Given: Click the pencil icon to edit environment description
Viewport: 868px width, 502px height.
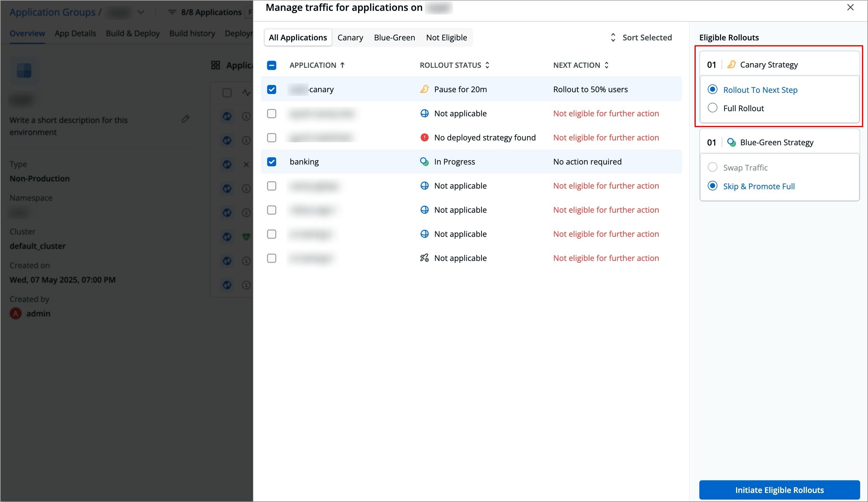Looking at the screenshot, I should tap(185, 118).
